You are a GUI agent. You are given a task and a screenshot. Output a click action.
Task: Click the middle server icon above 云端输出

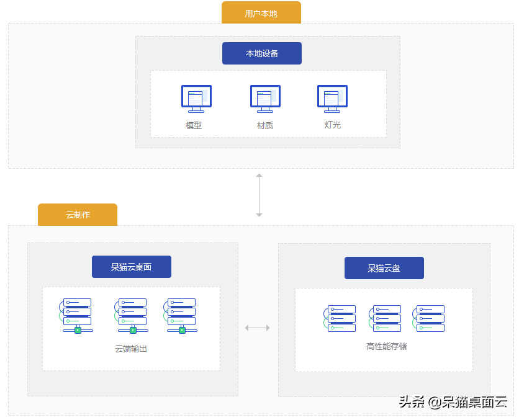[132, 316]
